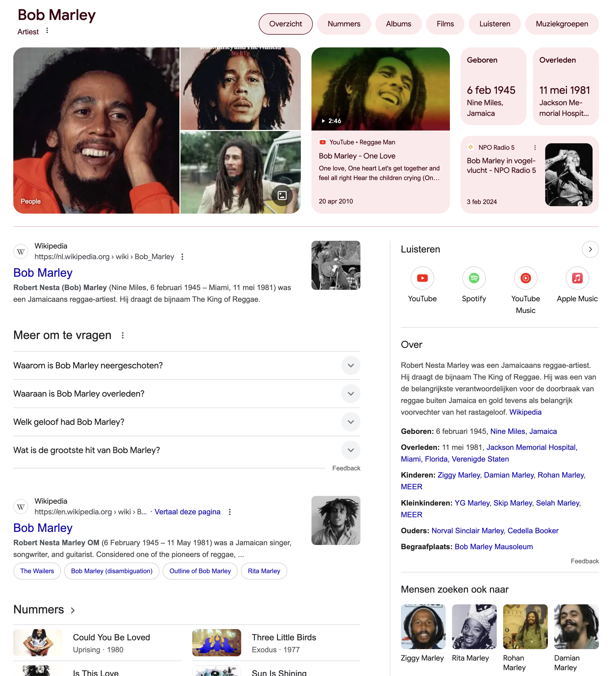
Task: Play Bob Marley One Love video thumbnail
Action: click(x=380, y=89)
